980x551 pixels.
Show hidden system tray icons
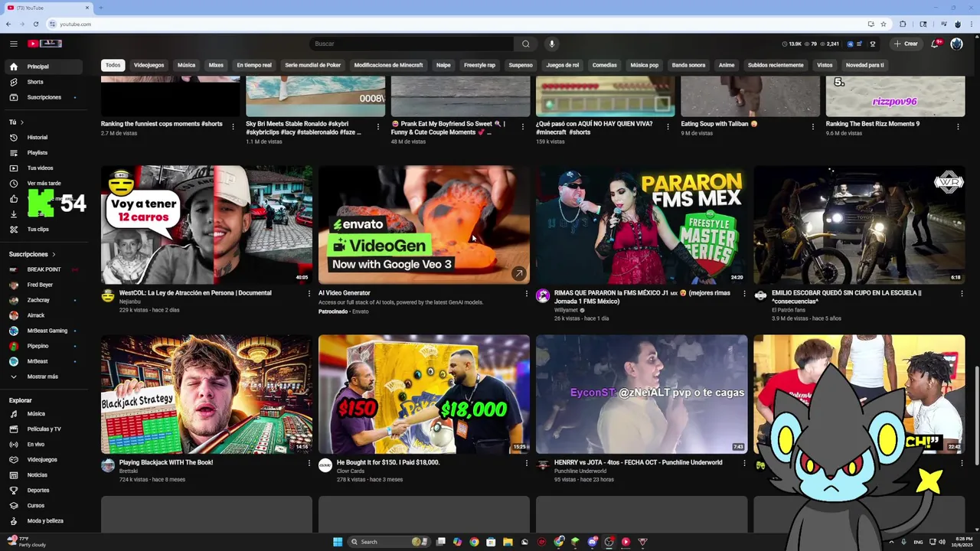[890, 542]
